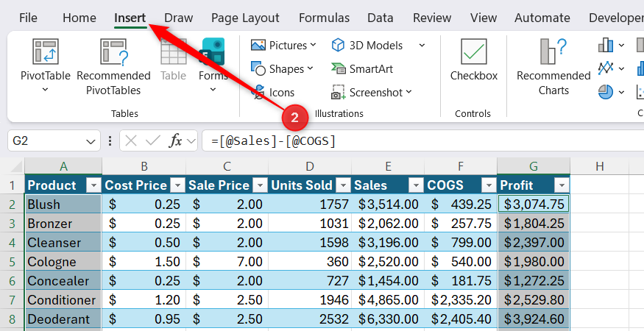644x331 pixels.
Task: Open the COGS column filter dropdown
Action: click(489, 185)
